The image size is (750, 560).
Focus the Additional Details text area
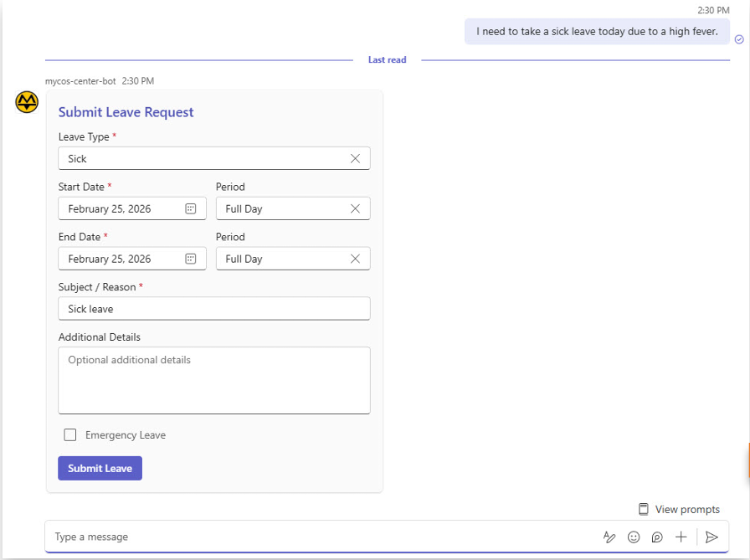[213, 380]
